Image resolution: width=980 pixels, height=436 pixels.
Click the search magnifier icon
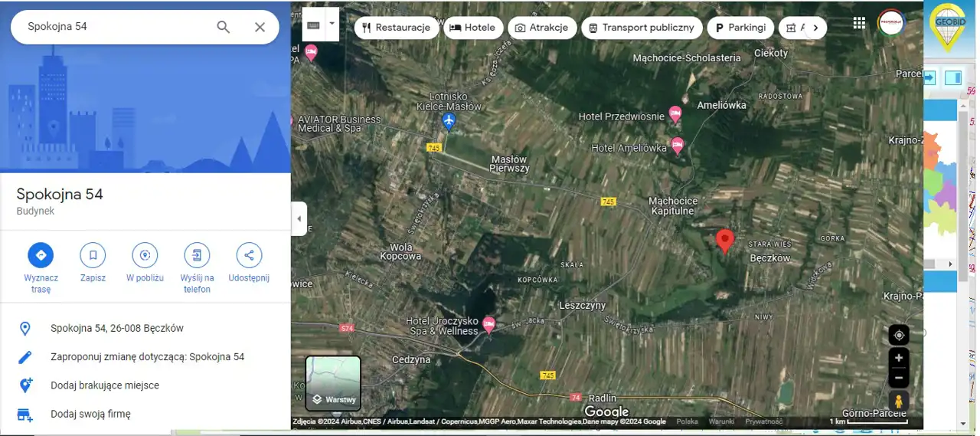(223, 27)
